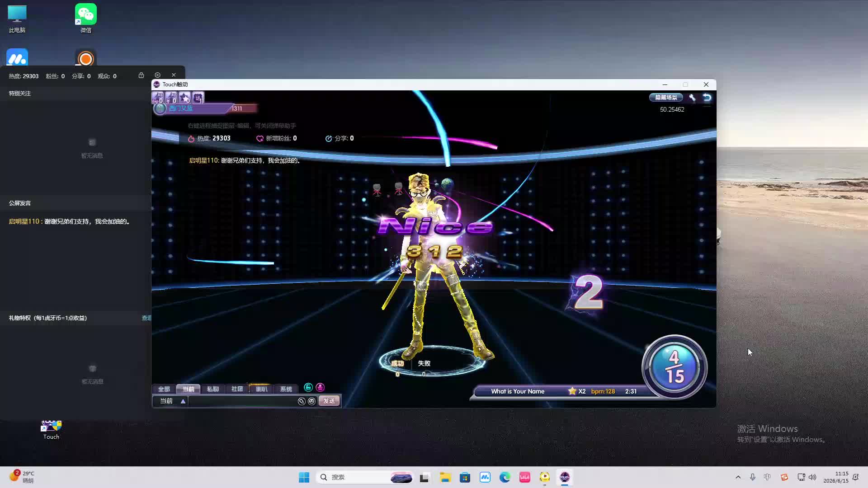Viewport: 868px width, 488px height.
Task: Switch the 中 input method indicator
Action: tap(767, 477)
